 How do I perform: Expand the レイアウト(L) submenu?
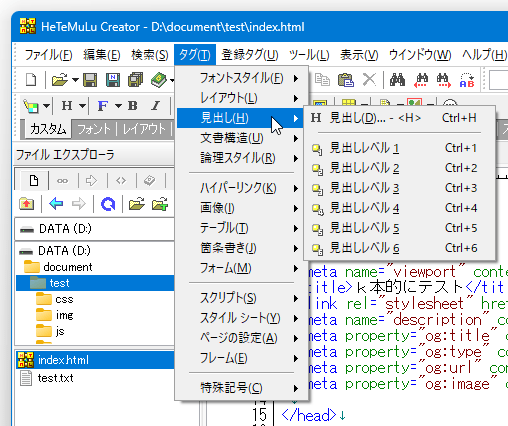(241, 98)
